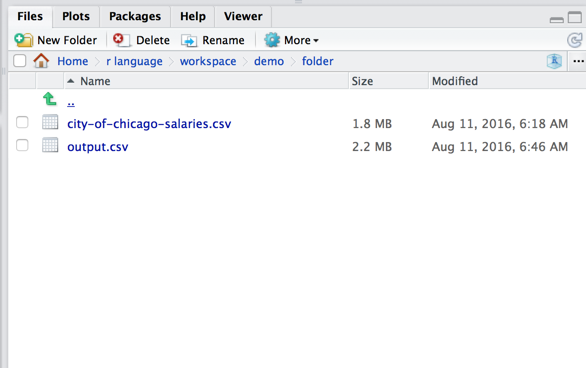Switch to the Packages tab
This screenshot has width=586, height=368.
135,16
